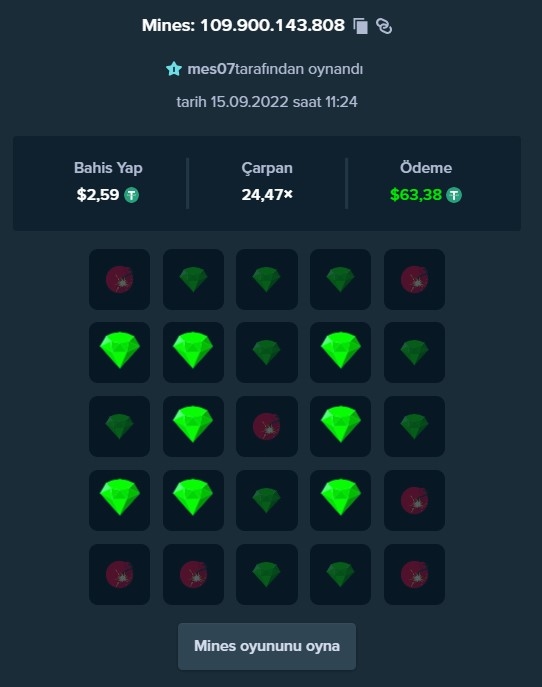The width and height of the screenshot is (542, 687).
Task: Click the 24,47× Çarpan value
Action: [267, 195]
